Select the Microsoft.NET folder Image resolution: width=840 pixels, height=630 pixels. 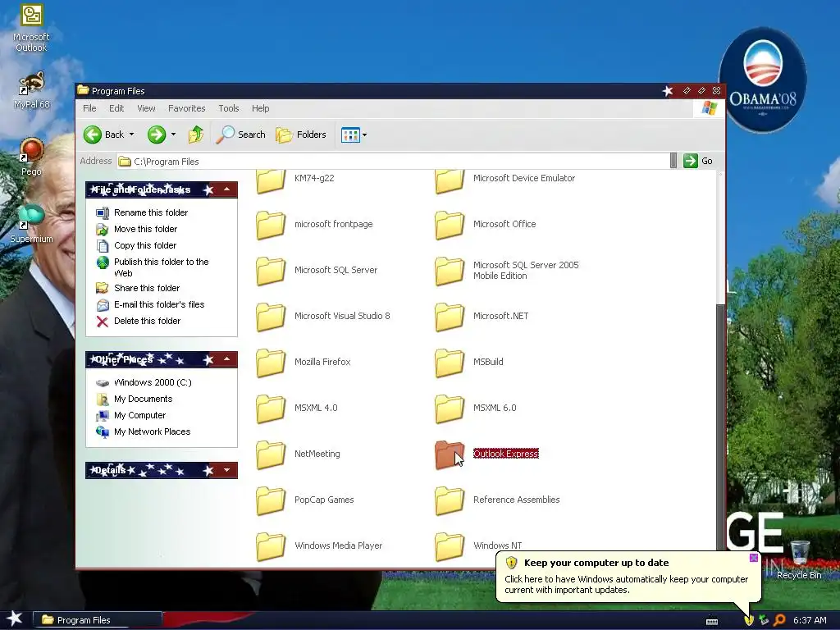tap(482, 316)
